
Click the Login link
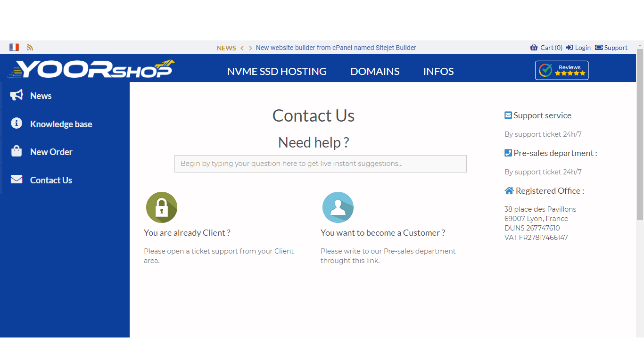(583, 48)
